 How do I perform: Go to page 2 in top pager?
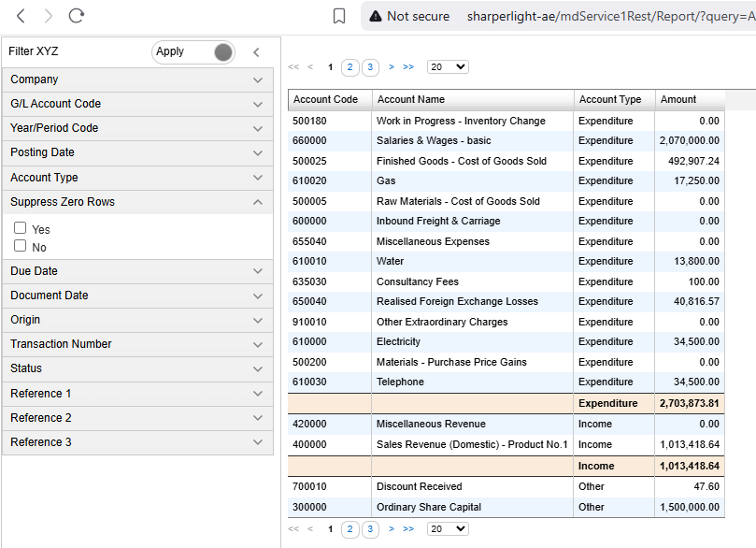350,67
